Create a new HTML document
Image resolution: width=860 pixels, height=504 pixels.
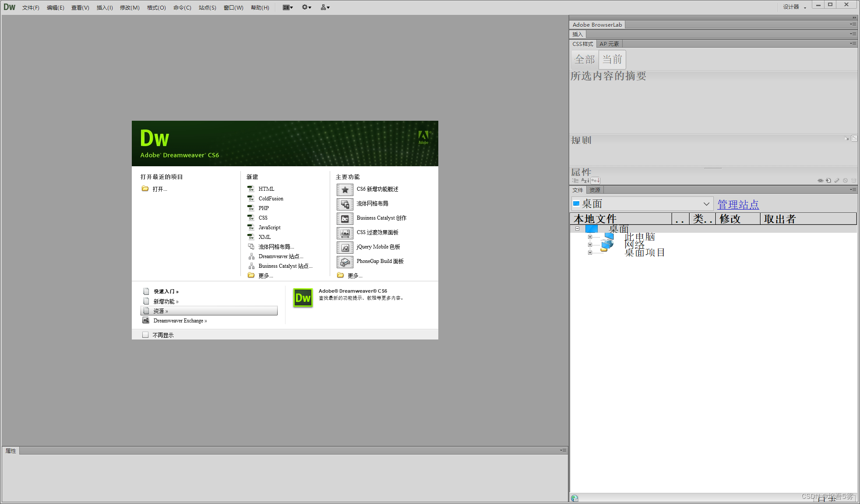(266, 189)
